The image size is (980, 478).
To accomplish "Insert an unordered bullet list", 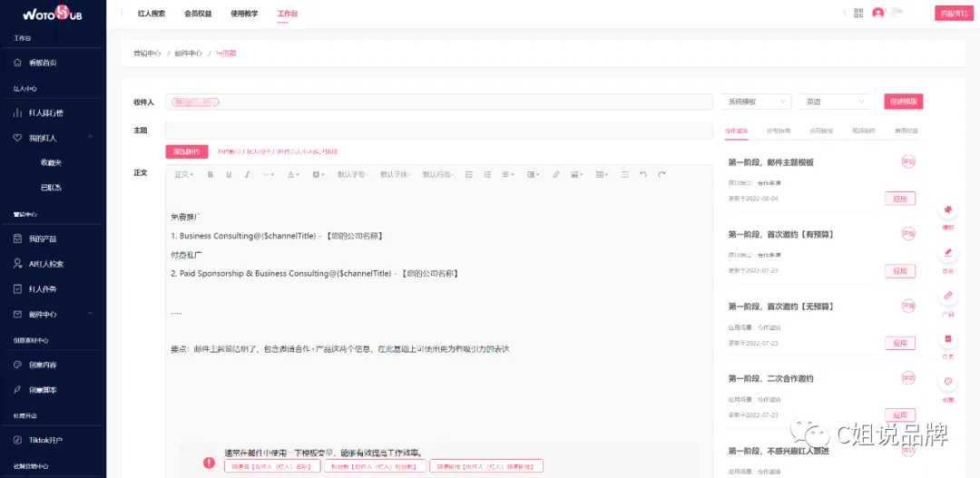I will (469, 175).
